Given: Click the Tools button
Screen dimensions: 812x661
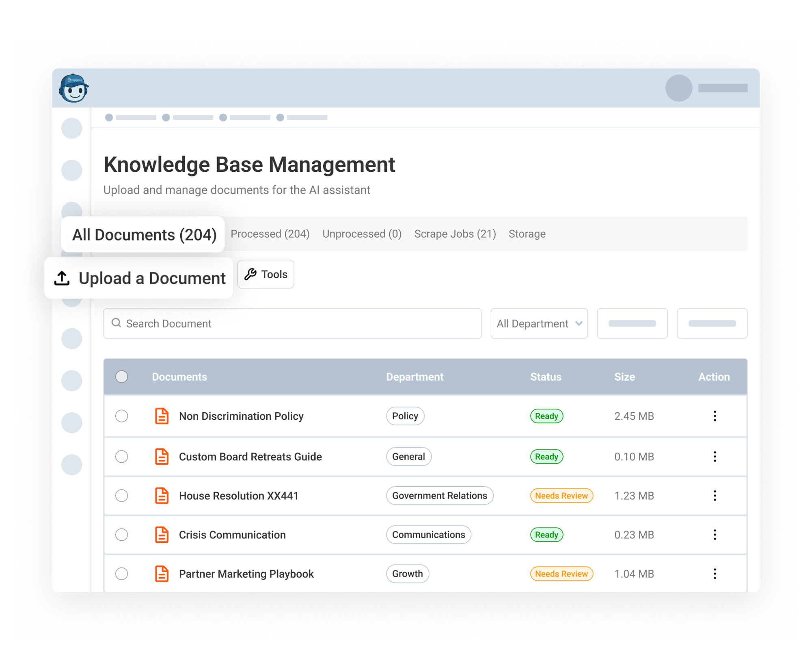Looking at the screenshot, I should click(266, 274).
